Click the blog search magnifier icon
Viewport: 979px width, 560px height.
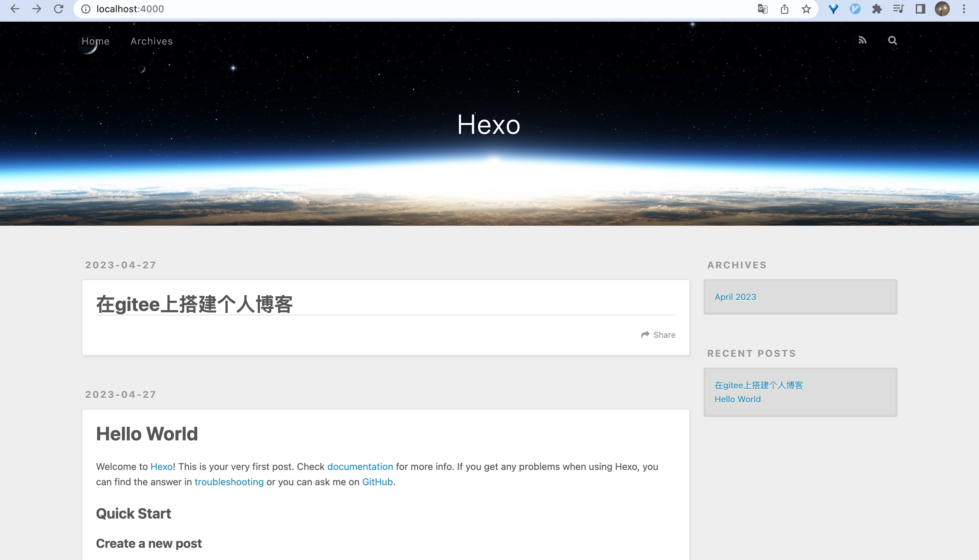pos(892,40)
